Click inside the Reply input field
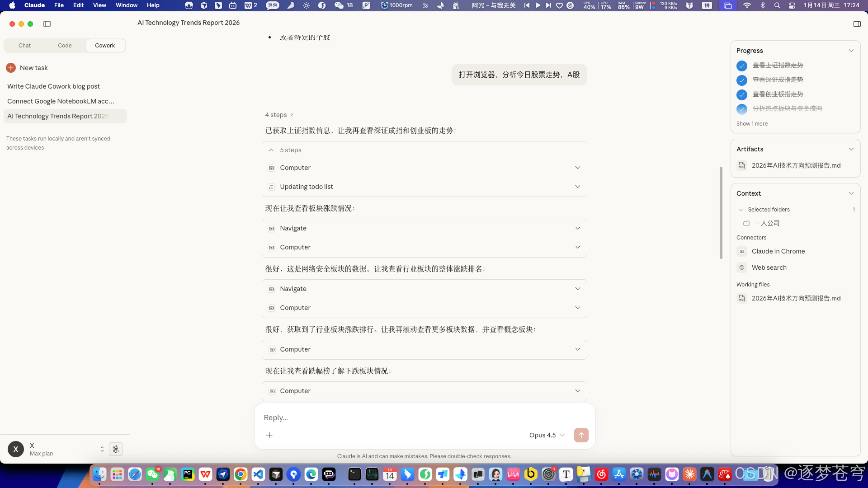Image resolution: width=868 pixels, height=488 pixels. pos(407,417)
